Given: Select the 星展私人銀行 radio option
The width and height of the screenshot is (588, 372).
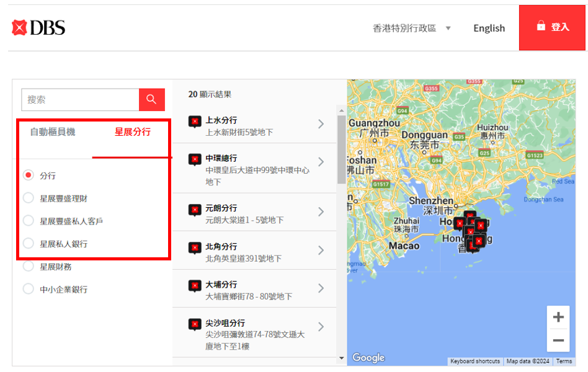Looking at the screenshot, I should click(29, 244).
